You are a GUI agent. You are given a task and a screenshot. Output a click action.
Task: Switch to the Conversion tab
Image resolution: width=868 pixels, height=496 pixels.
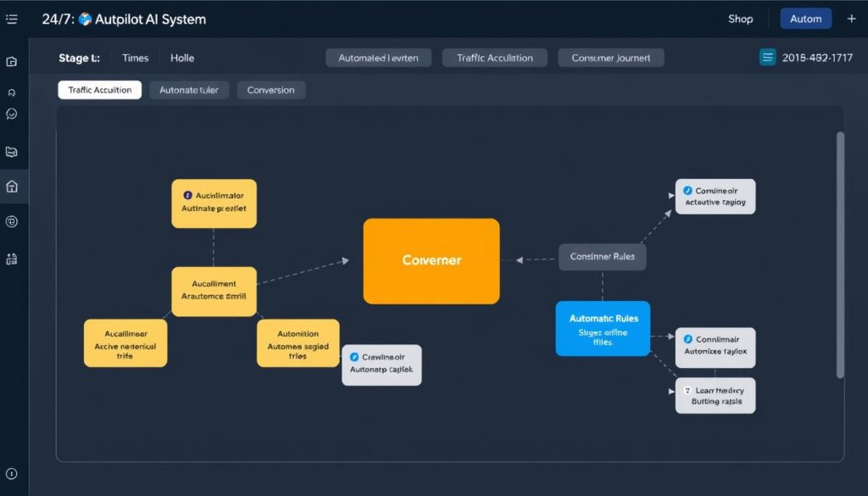pyautogui.click(x=271, y=90)
